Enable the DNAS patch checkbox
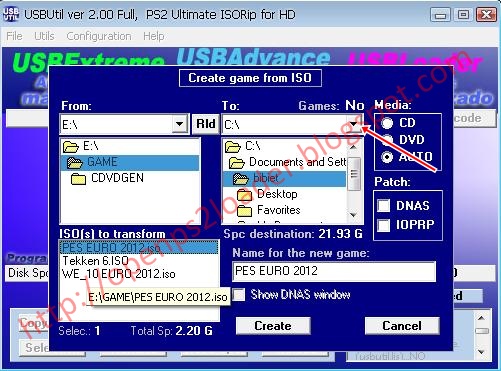501x371 pixels. 384,206
